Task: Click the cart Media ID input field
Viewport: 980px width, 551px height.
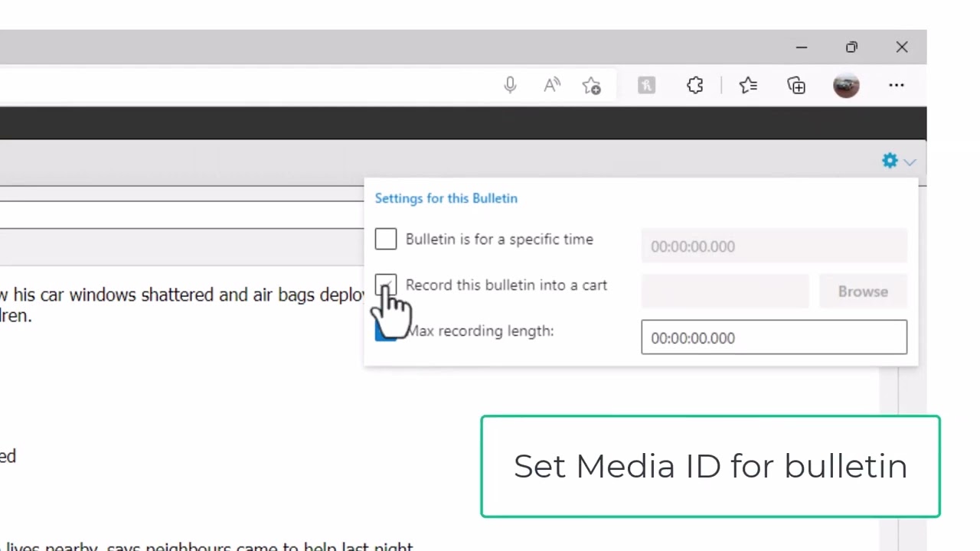Action: [x=725, y=292]
